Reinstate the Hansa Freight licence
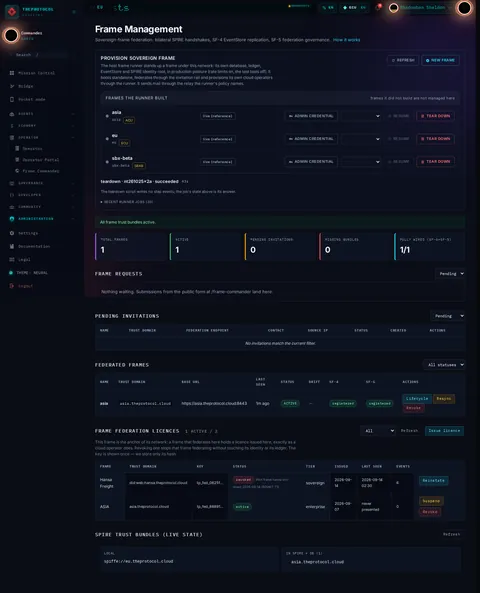 point(433,481)
